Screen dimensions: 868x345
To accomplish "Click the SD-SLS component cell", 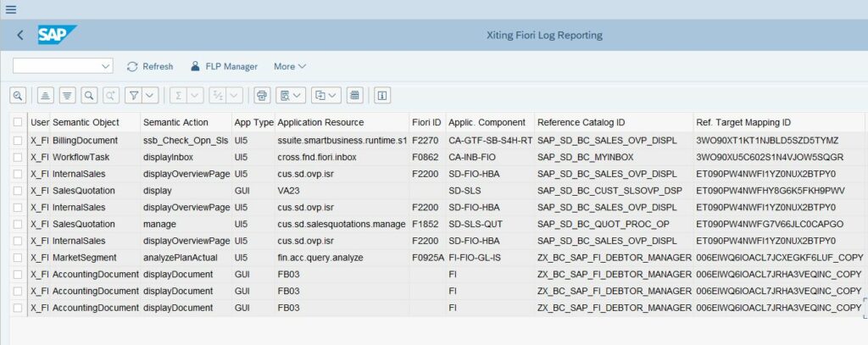I will pos(490,191).
